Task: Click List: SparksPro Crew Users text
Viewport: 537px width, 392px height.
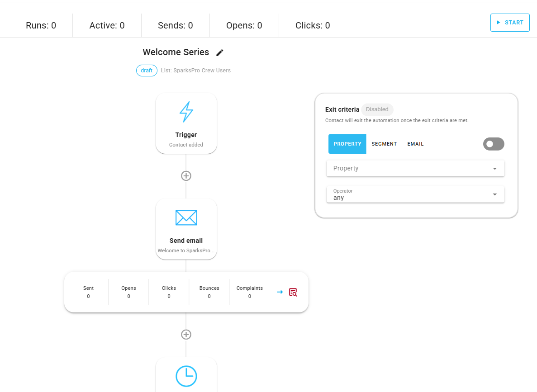Action: (x=196, y=71)
